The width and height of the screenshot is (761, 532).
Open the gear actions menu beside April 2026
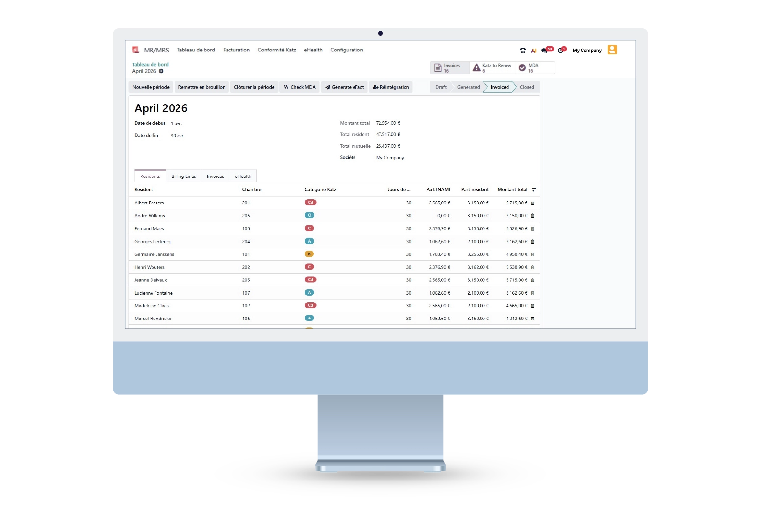[161, 71]
